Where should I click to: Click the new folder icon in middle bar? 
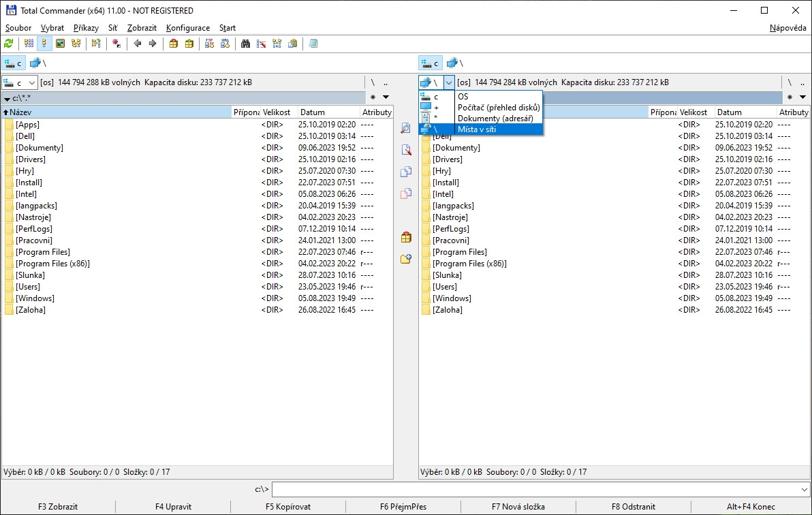coord(406,259)
